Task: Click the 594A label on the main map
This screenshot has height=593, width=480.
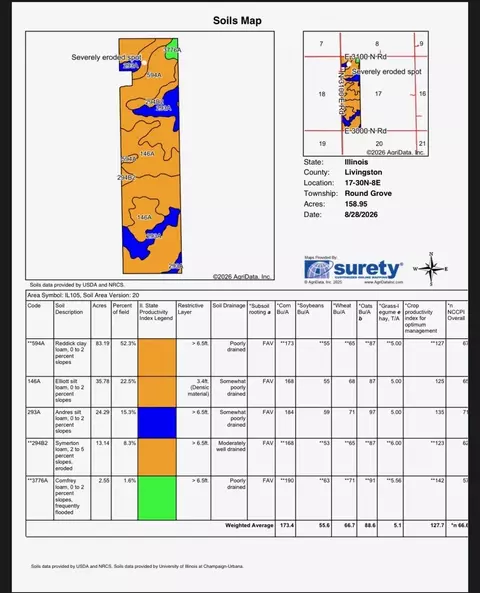Action: pos(154,75)
